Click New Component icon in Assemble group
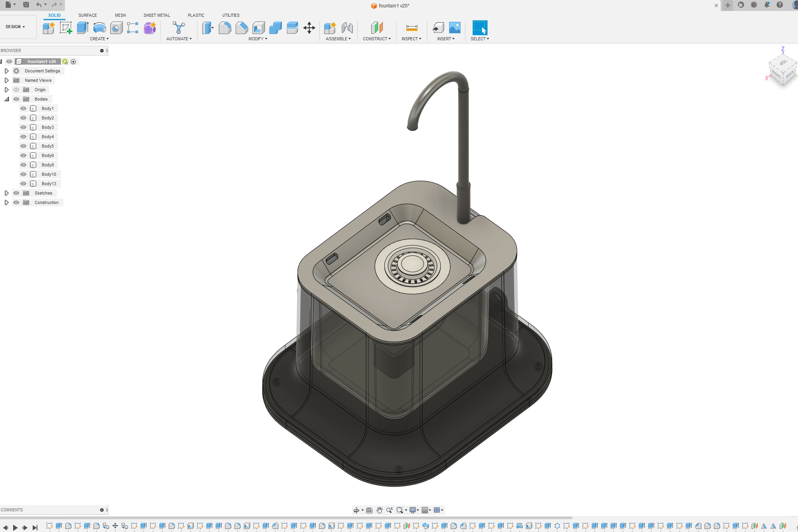The height and width of the screenshot is (532, 798). click(x=330, y=28)
